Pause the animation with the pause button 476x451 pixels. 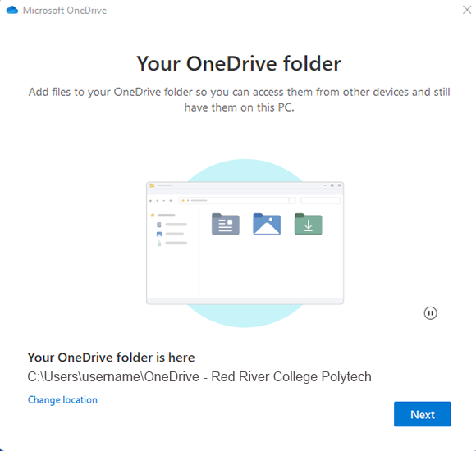(430, 313)
